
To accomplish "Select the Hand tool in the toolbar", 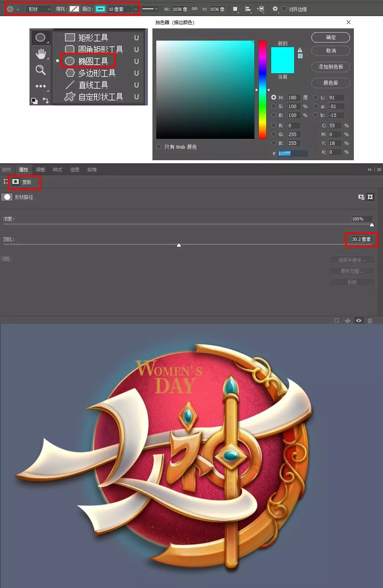I will (41, 54).
